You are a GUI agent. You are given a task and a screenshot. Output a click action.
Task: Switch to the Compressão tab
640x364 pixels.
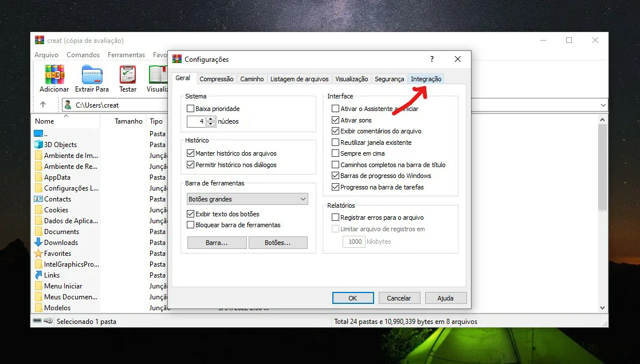click(x=217, y=79)
